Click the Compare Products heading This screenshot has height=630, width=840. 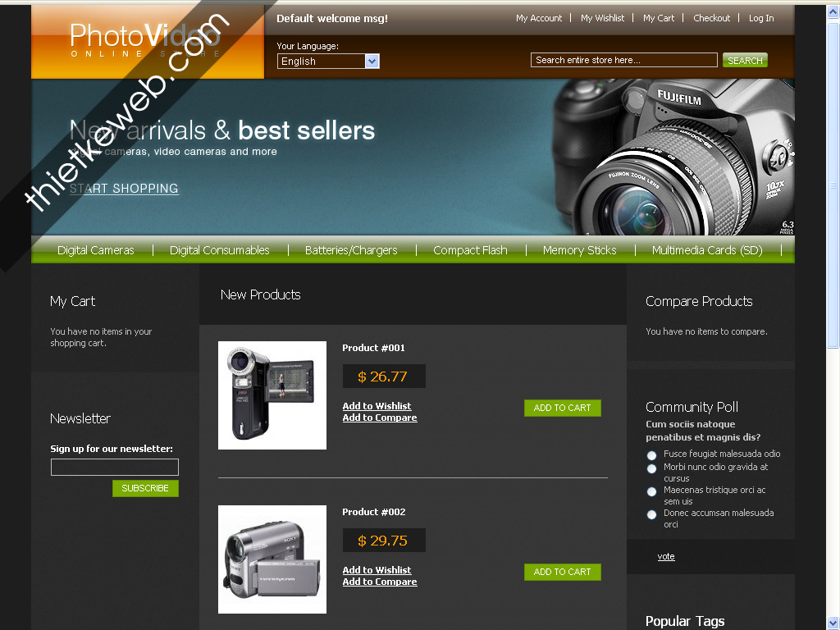point(699,301)
